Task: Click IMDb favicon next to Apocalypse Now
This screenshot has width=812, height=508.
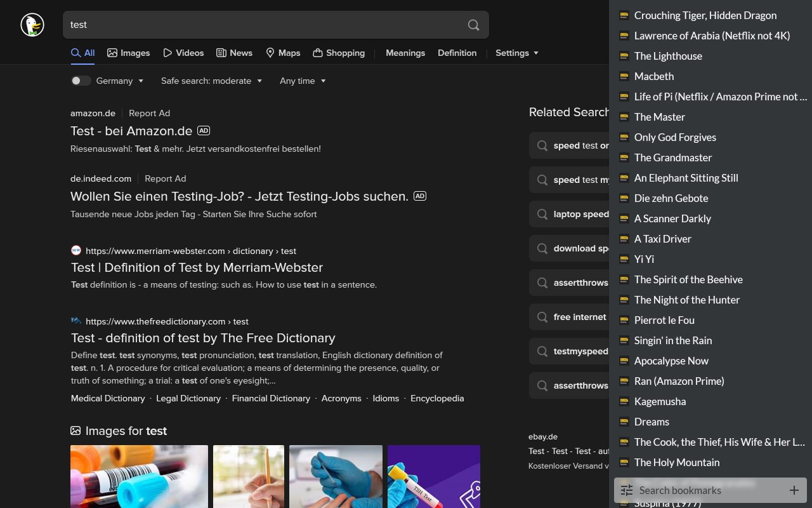Action: pyautogui.click(x=624, y=361)
